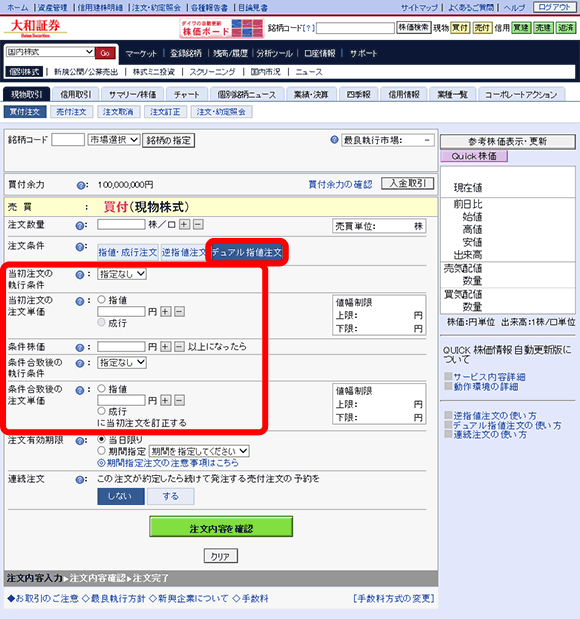Screen dimensions: 580x619
Task: Click the help icon for 注文有効期限
Action: (x=80, y=441)
